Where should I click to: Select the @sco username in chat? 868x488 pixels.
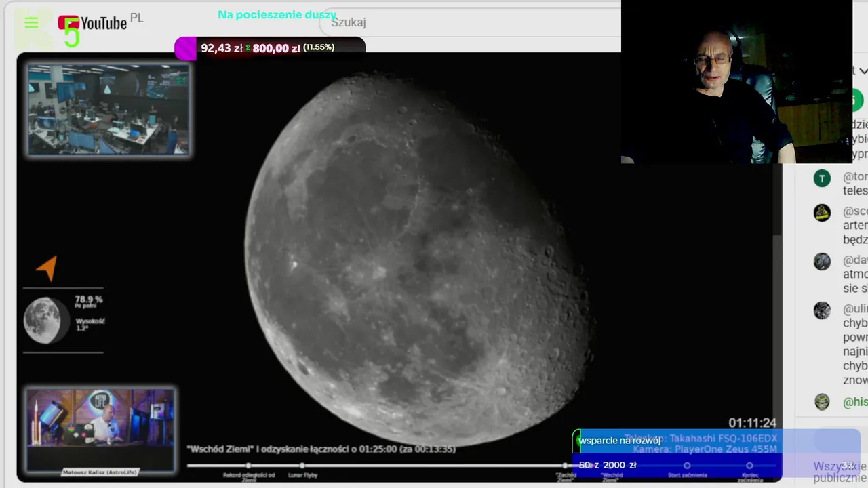pyautogui.click(x=855, y=211)
